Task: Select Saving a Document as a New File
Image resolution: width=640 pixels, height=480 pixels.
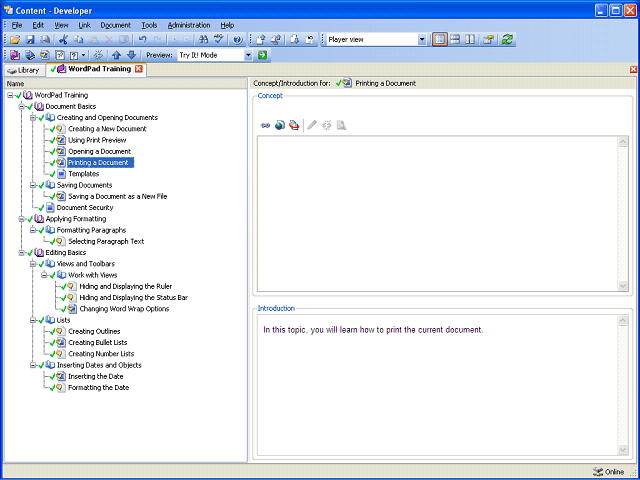Action: point(118,196)
